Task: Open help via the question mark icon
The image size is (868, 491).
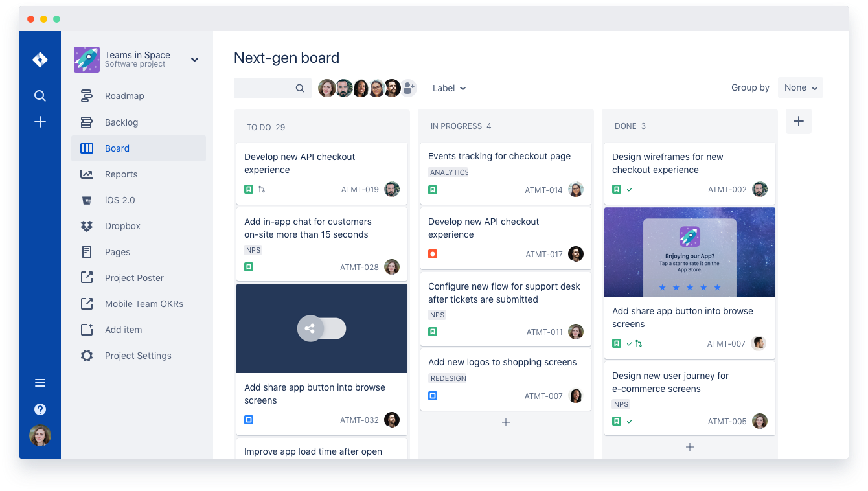Action: [x=40, y=409]
